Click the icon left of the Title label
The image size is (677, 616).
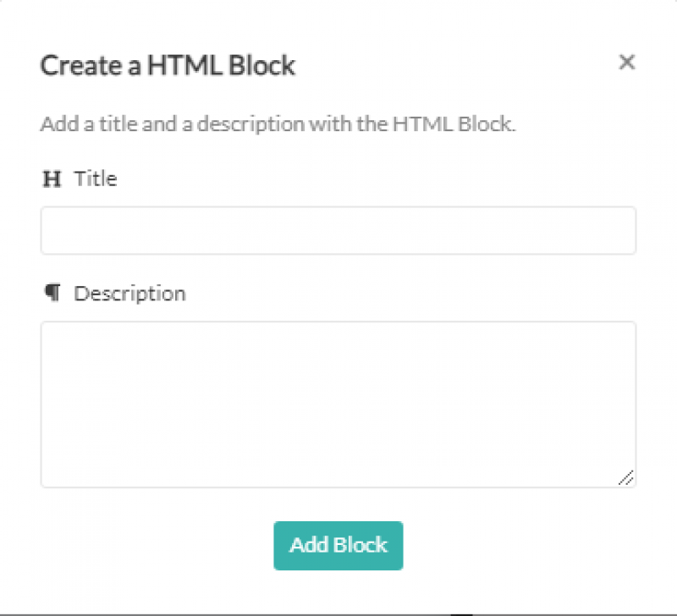(52, 179)
